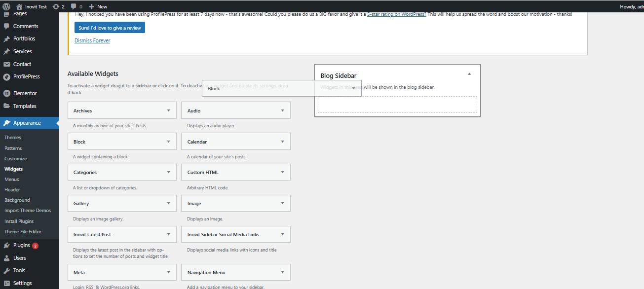The height and width of the screenshot is (289, 644).
Task: Click the Tools wrench icon
Action: [6, 270]
